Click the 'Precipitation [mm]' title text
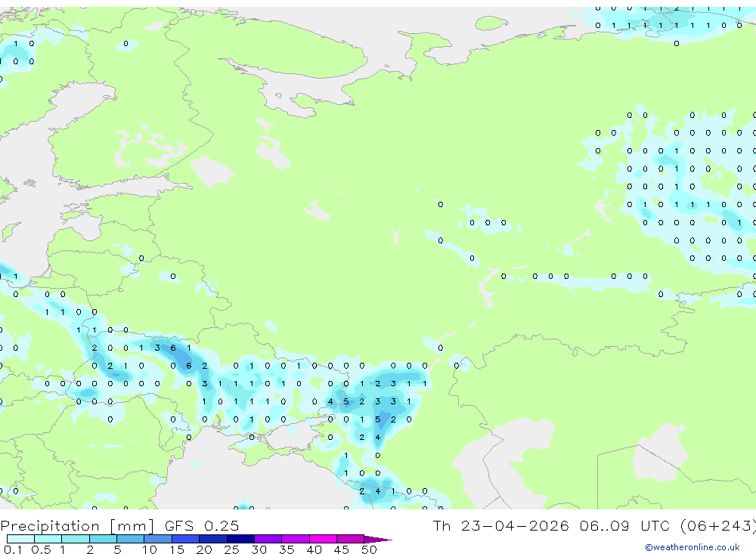The image size is (756, 554). (77, 526)
